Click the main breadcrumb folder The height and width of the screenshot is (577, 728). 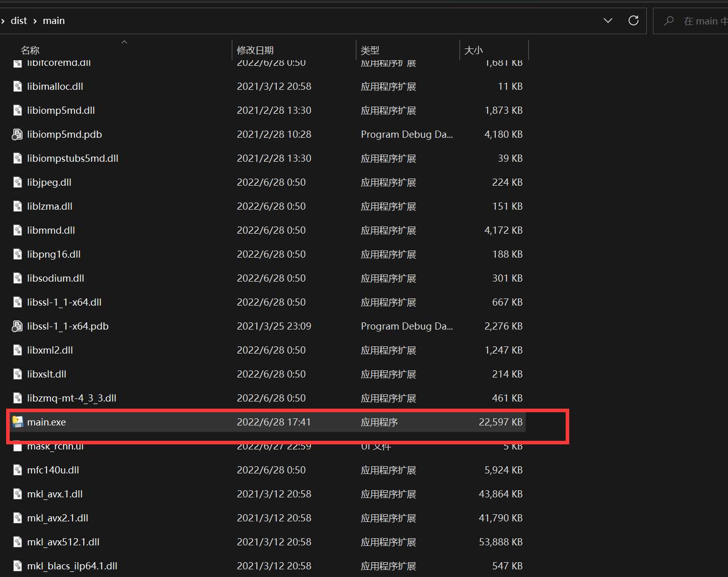click(x=54, y=20)
